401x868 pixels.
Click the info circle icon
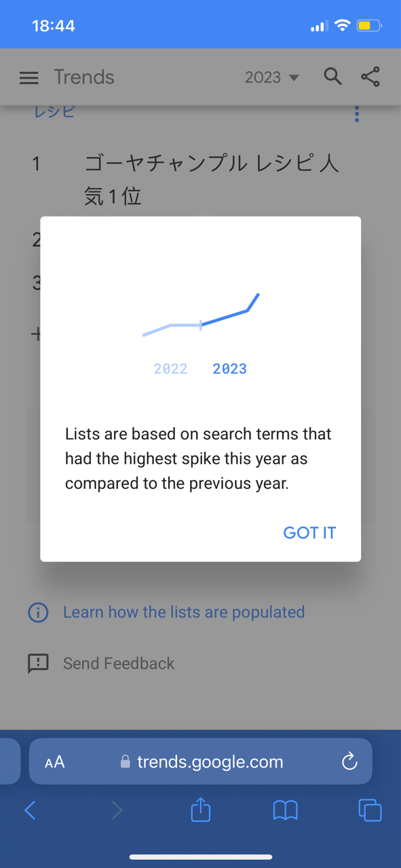(x=38, y=613)
